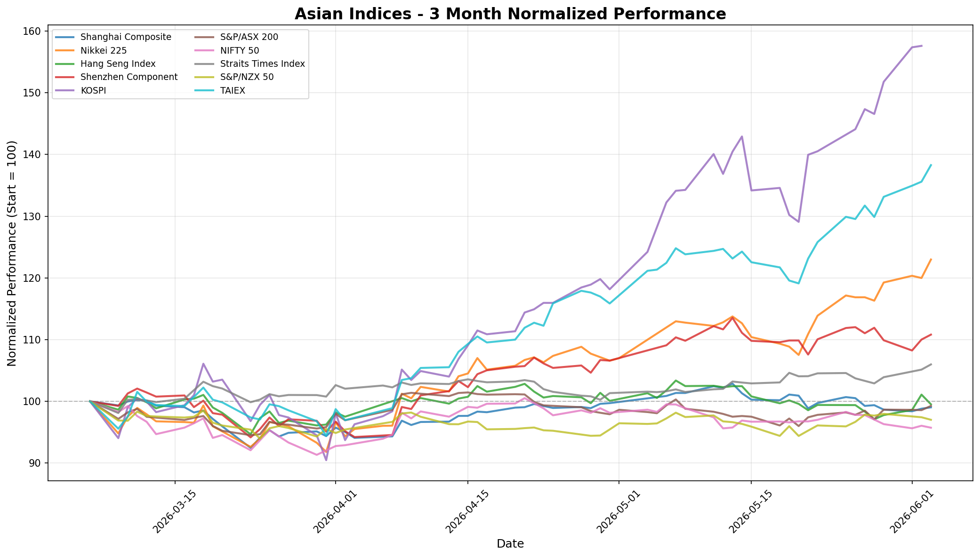Click the green Hang Seng legend line swatch

[x=65, y=64]
